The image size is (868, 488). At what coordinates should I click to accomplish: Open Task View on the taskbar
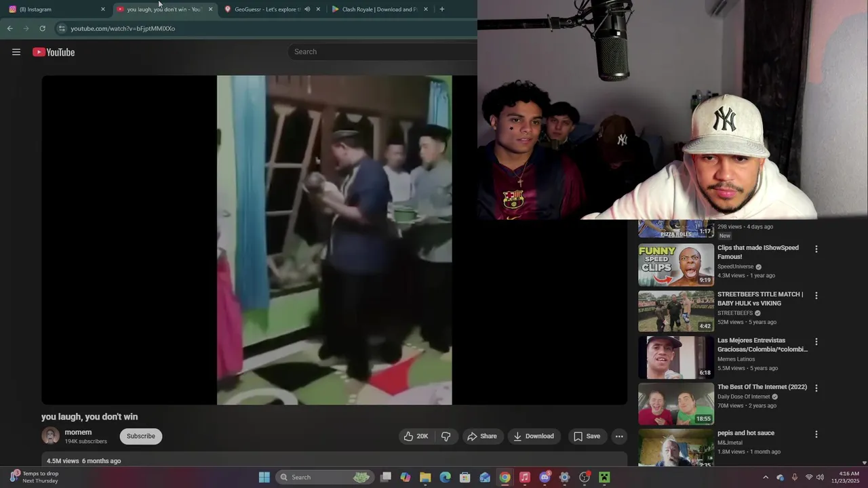tap(386, 477)
